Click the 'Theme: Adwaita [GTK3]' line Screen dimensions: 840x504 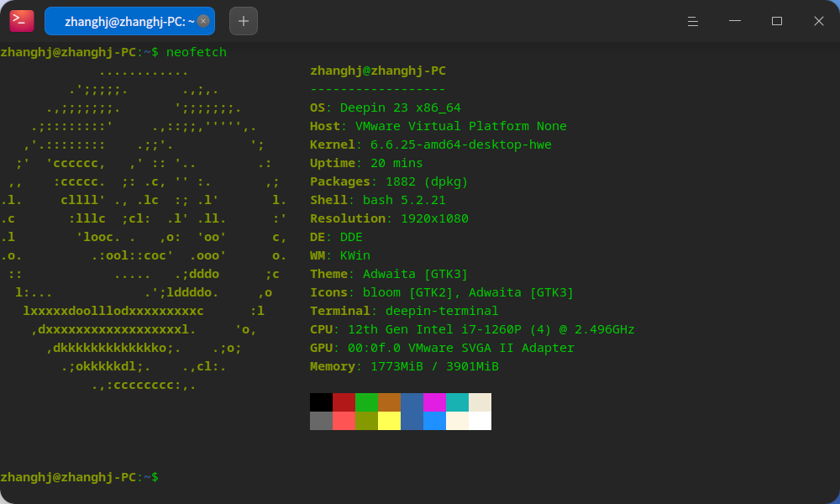[389, 274]
